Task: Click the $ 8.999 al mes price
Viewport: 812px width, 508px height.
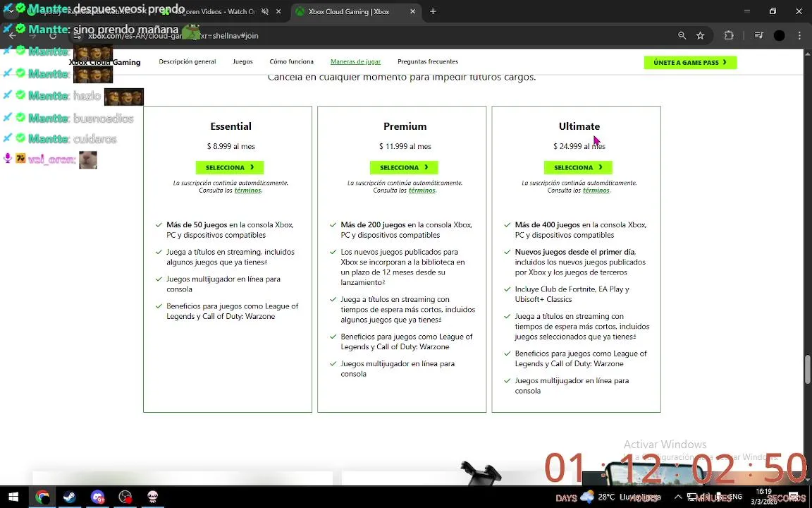Action: 231,147
